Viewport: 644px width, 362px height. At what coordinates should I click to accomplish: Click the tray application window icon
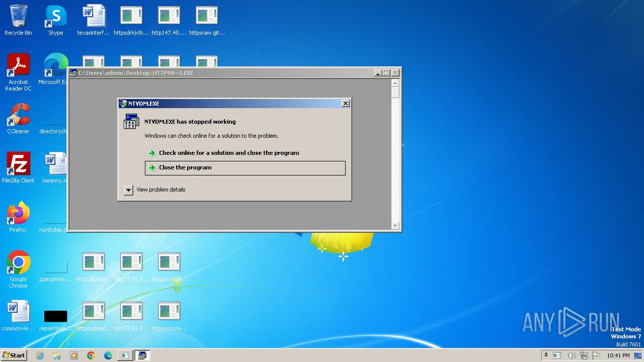(x=557, y=355)
